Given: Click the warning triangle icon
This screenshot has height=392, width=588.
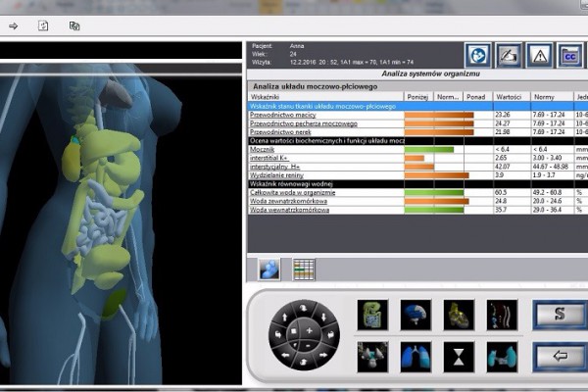Looking at the screenshot, I should tap(541, 55).
